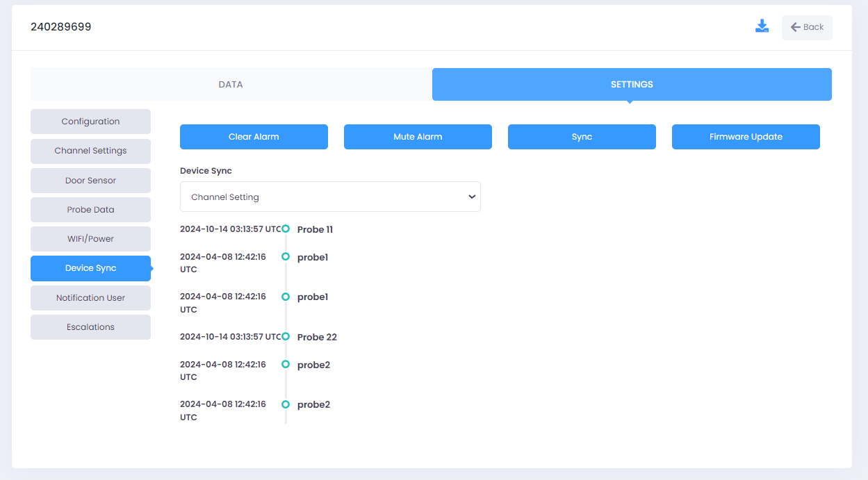Switch to the DATA tab
This screenshot has height=480, width=868.
point(231,84)
